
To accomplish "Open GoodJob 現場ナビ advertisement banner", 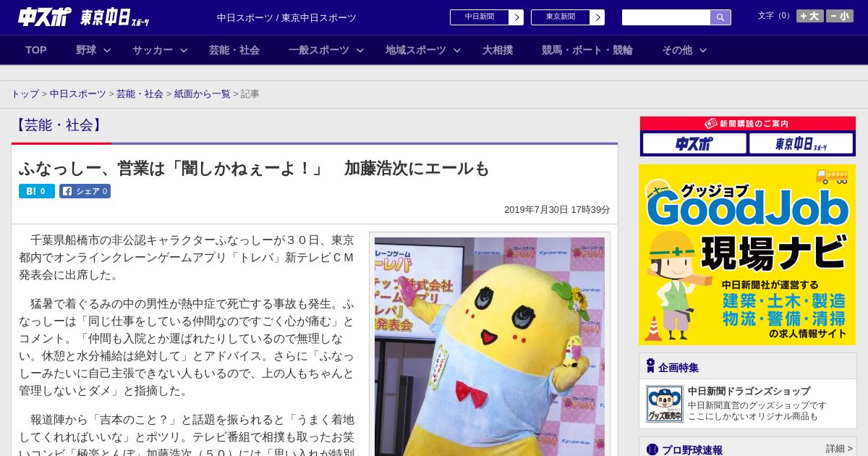I will pyautogui.click(x=747, y=255).
